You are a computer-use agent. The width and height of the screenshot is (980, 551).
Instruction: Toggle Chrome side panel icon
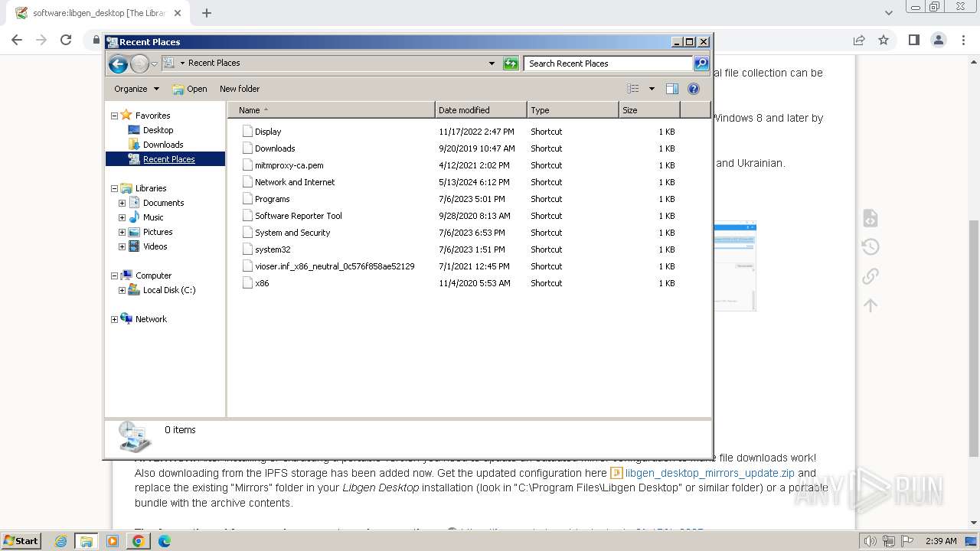pyautogui.click(x=913, y=40)
